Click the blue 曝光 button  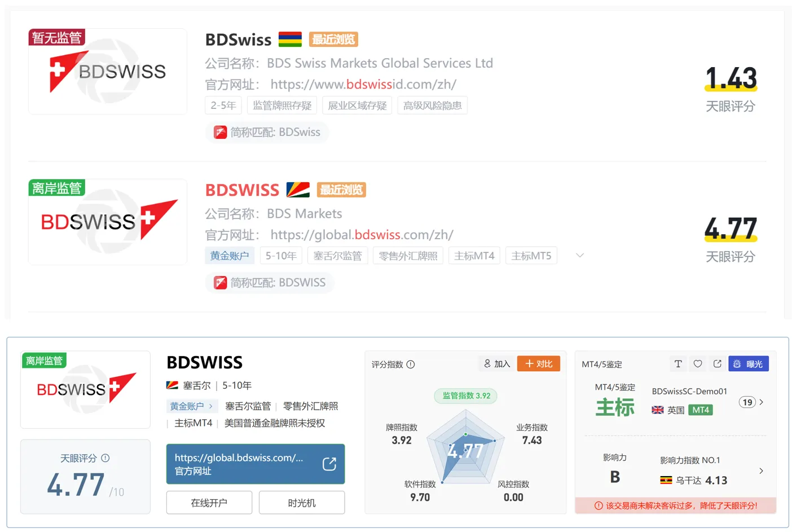pyautogui.click(x=749, y=364)
